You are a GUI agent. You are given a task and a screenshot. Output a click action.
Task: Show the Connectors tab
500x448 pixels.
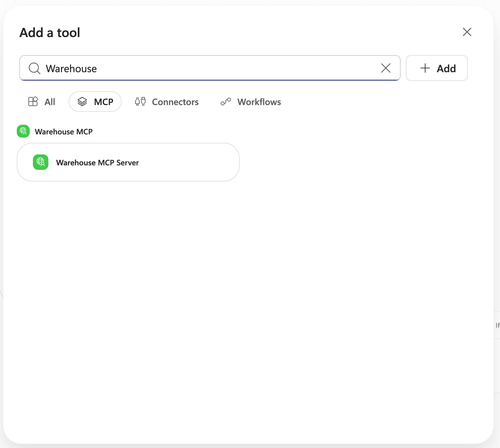[167, 102]
